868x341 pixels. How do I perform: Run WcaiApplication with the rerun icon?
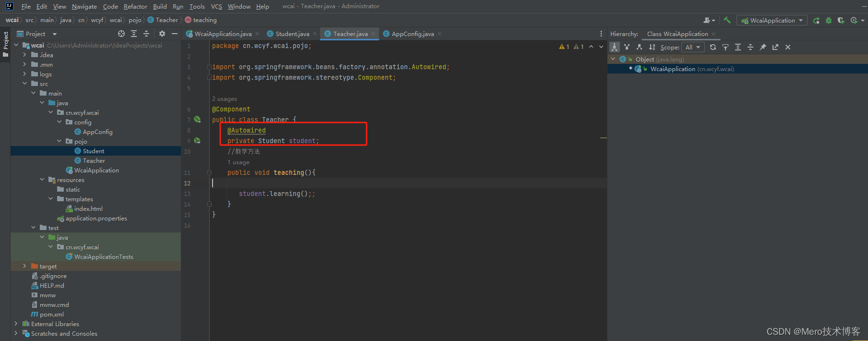point(816,20)
